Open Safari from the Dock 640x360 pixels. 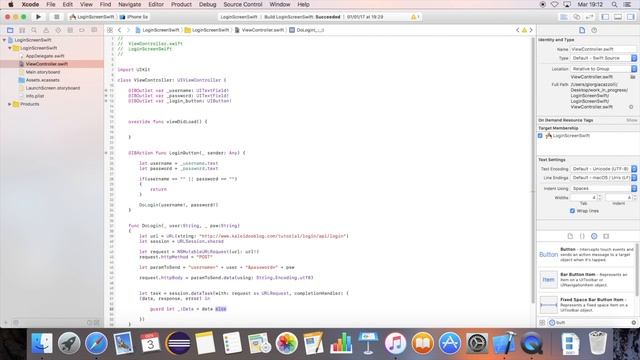96,343
